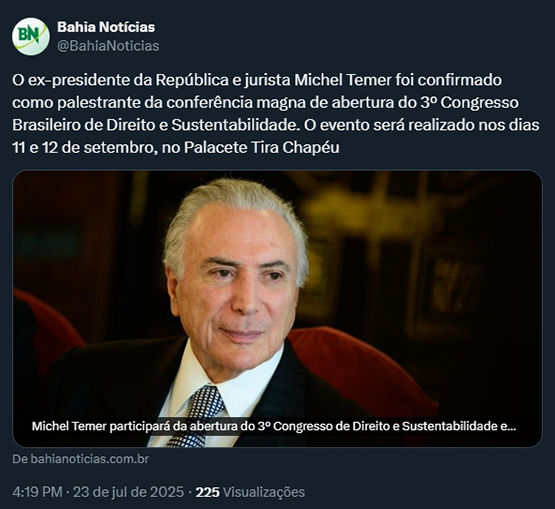Open the Bahia Notícias display name

106,27
